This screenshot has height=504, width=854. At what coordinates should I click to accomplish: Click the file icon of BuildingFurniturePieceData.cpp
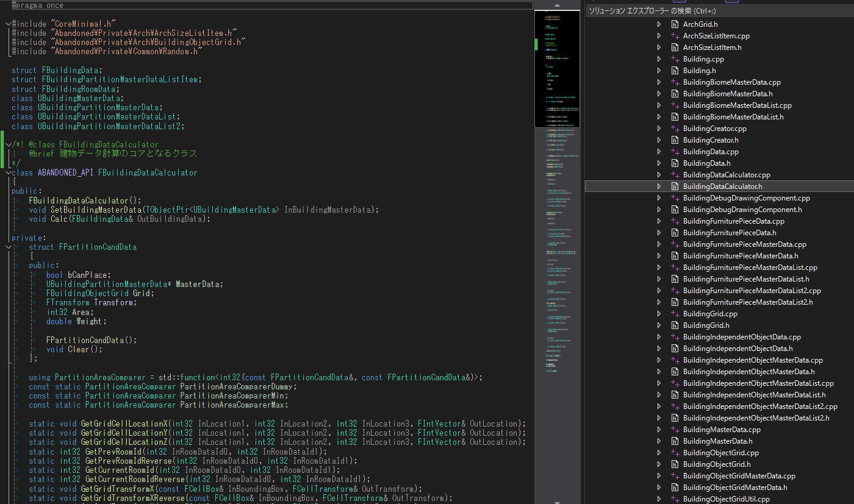675,221
